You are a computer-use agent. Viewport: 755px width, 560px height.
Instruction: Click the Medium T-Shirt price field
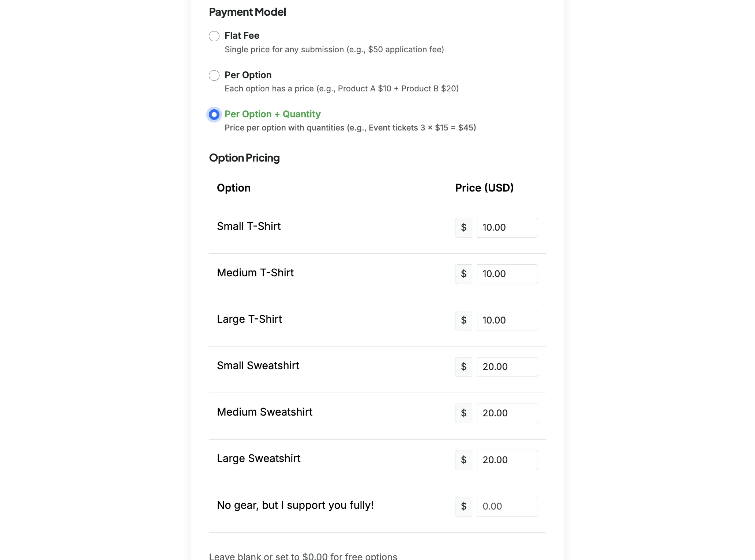point(507,274)
